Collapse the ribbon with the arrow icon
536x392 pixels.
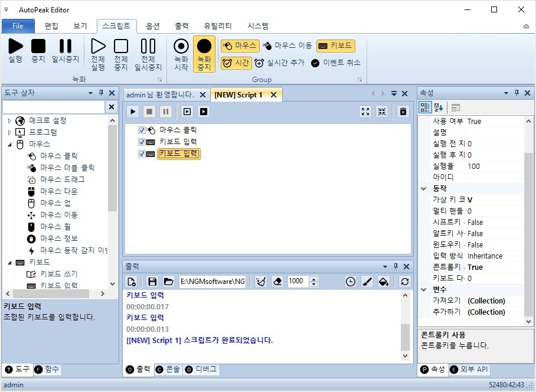pyautogui.click(x=526, y=27)
